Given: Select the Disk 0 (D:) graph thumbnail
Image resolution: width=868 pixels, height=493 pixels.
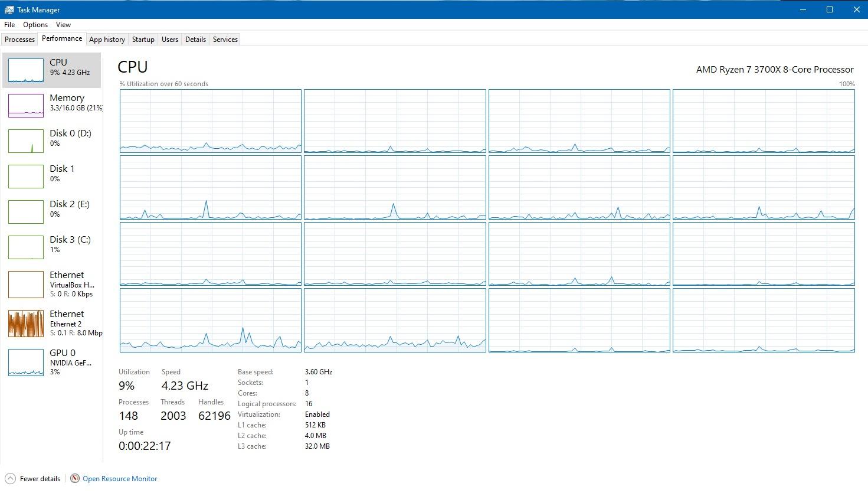Looking at the screenshot, I should pos(26,141).
